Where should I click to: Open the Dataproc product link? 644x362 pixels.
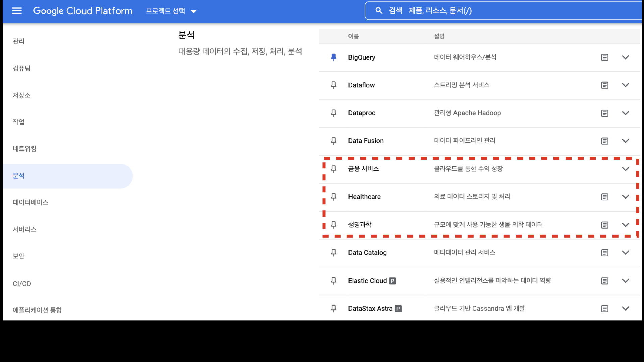tap(362, 113)
